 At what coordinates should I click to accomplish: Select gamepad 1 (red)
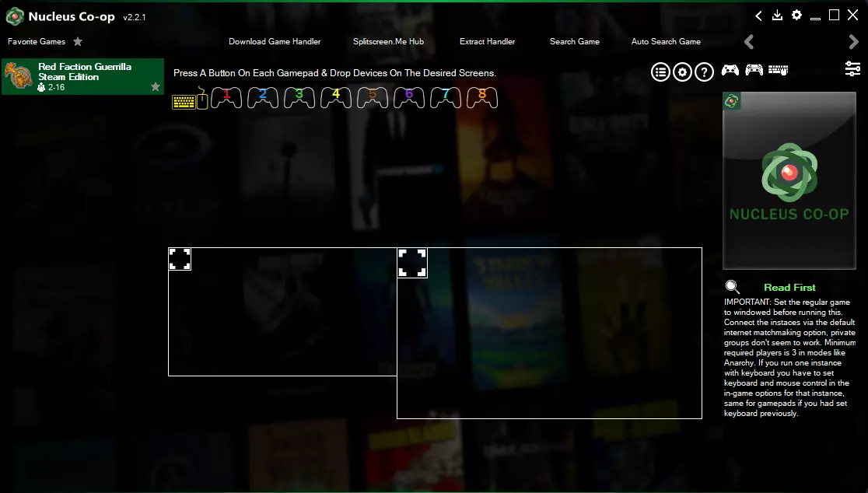click(226, 97)
